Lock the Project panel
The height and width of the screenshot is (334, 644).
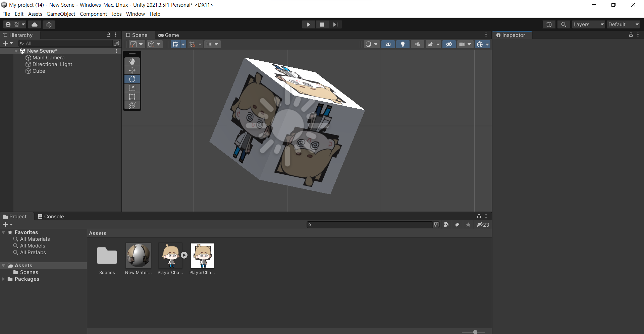(479, 216)
